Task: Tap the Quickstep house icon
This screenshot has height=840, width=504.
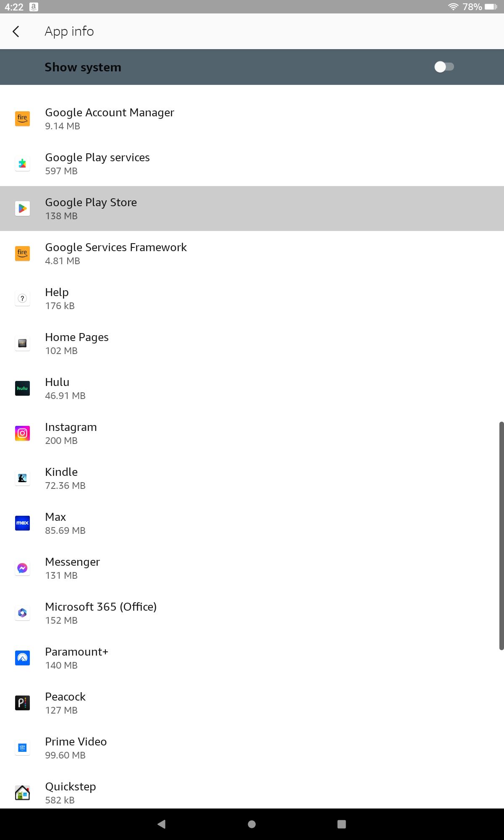Action: [22, 793]
